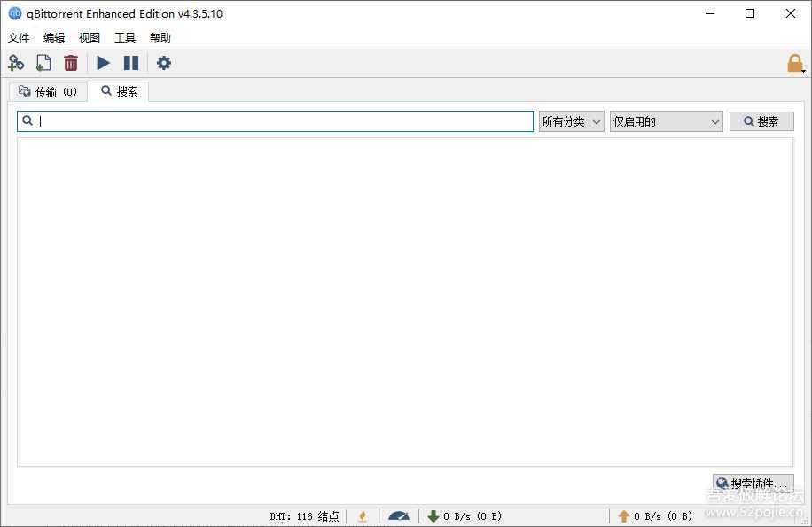This screenshot has height=527, width=812.
Task: Expand the 仅启用的 plugins dropdown
Action: click(666, 121)
